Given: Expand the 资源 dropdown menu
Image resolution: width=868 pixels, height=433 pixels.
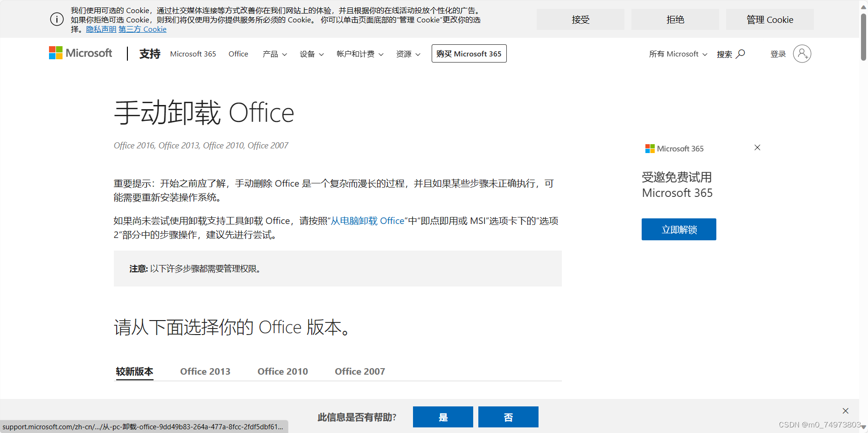Looking at the screenshot, I should [408, 54].
